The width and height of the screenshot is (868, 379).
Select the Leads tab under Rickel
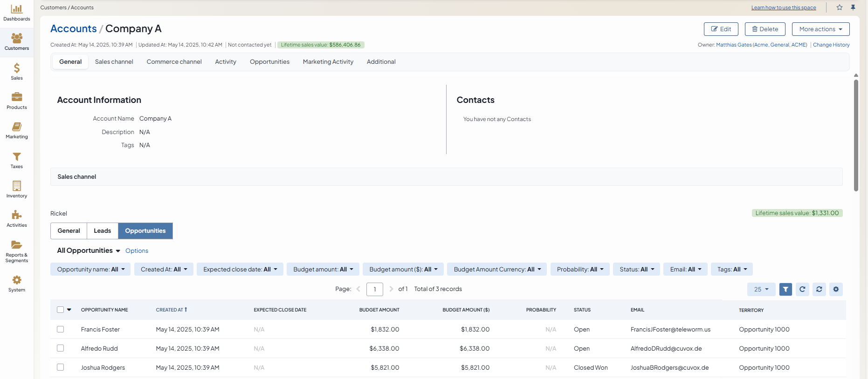(x=102, y=231)
